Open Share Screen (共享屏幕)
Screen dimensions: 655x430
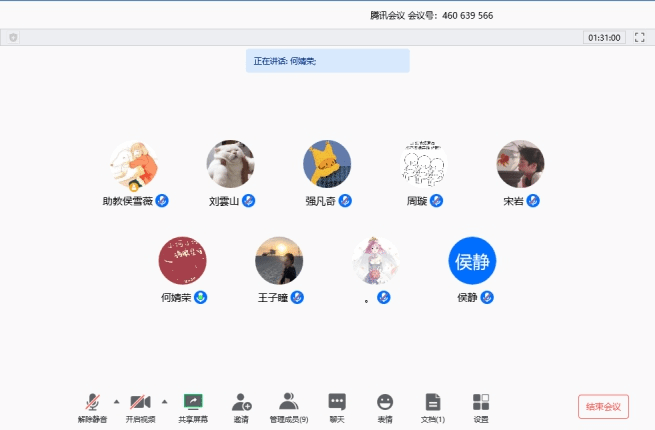tap(193, 402)
